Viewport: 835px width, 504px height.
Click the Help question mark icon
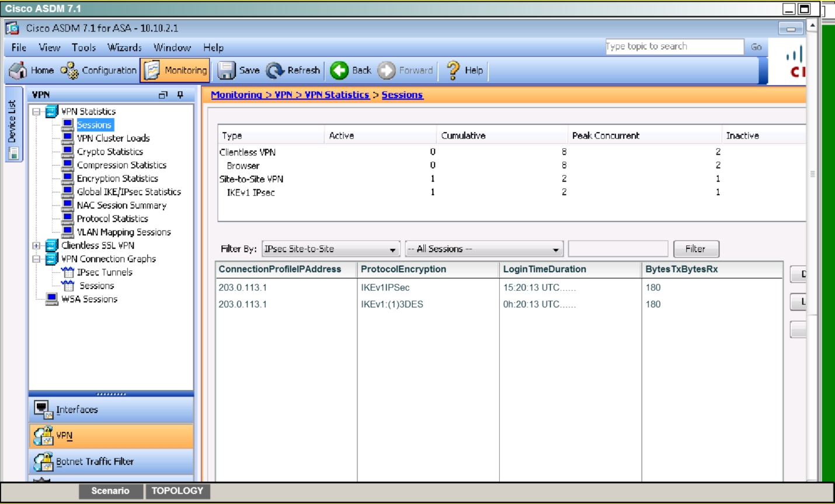453,70
